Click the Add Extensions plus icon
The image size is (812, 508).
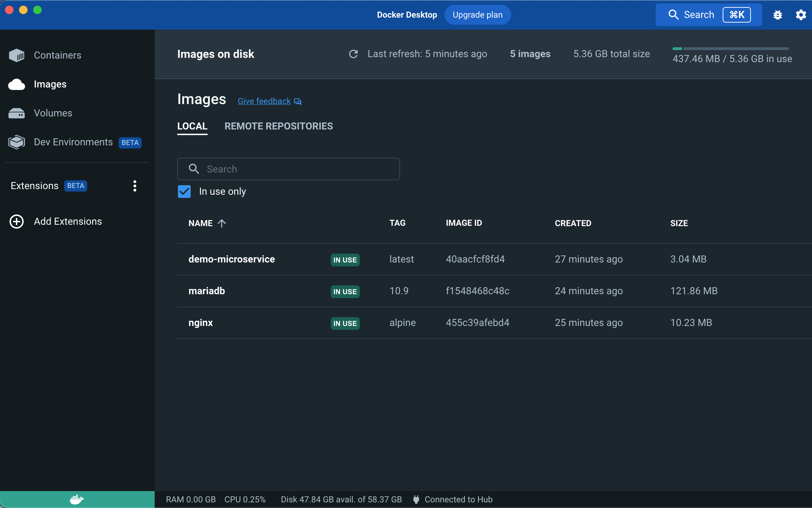(x=17, y=222)
